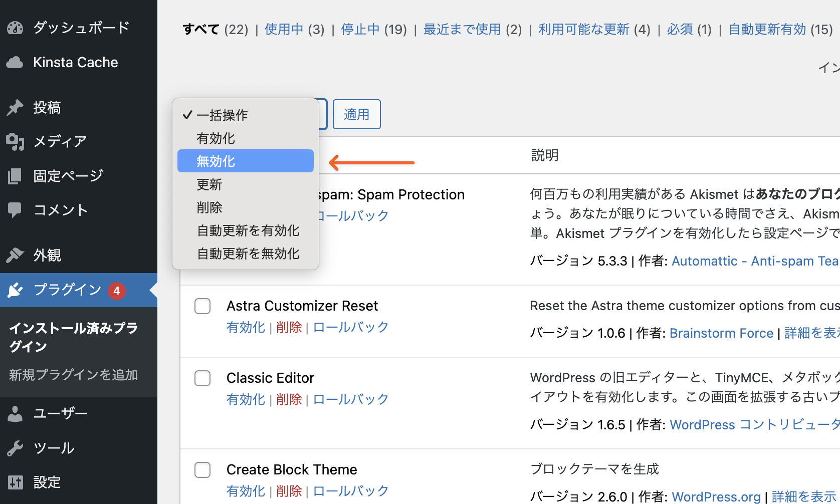Open Automattic - Anti-spam Team author link

755,261
